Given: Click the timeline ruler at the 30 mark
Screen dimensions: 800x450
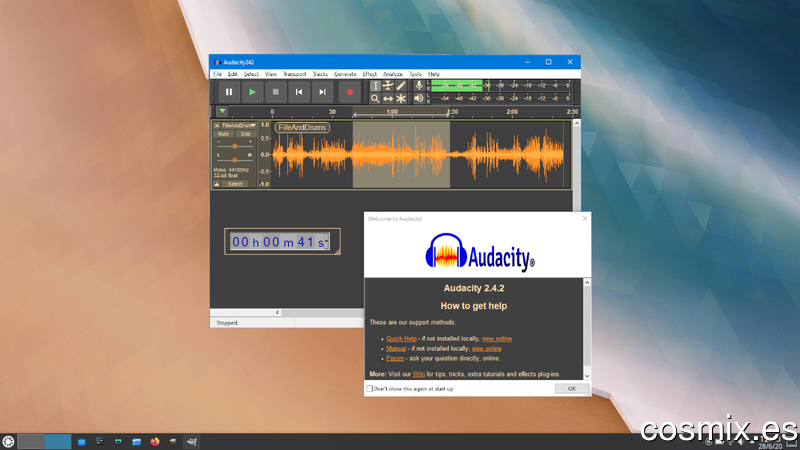Looking at the screenshot, I should 333,112.
